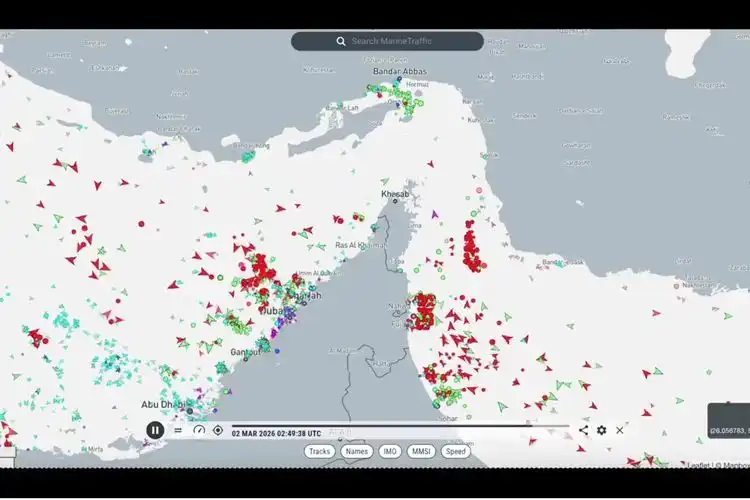This screenshot has width=750, height=500.
Task: Open playback settings gear
Action: pos(601,430)
